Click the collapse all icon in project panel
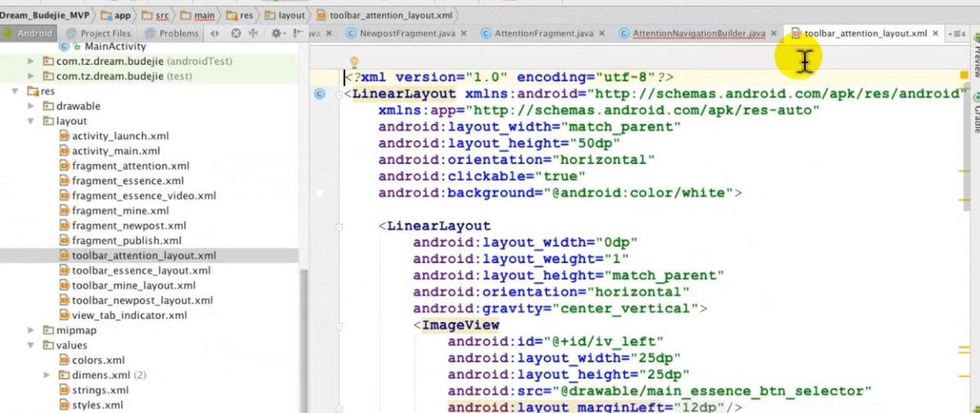The image size is (980, 413). tap(253, 33)
